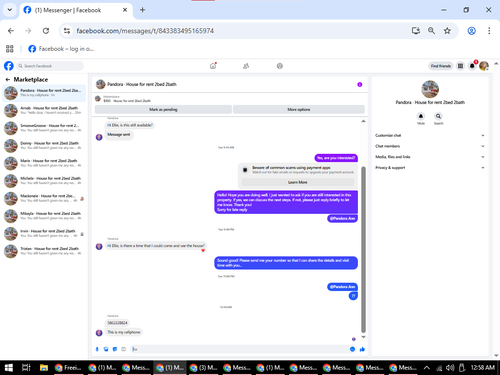Open the Facebook home feed icon
The image size is (500, 375).
point(213,66)
